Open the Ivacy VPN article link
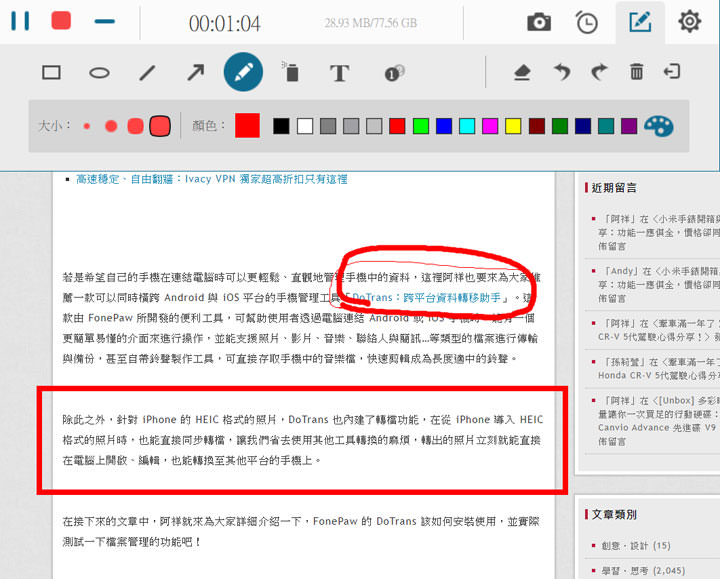The height and width of the screenshot is (579, 720). tap(212, 179)
